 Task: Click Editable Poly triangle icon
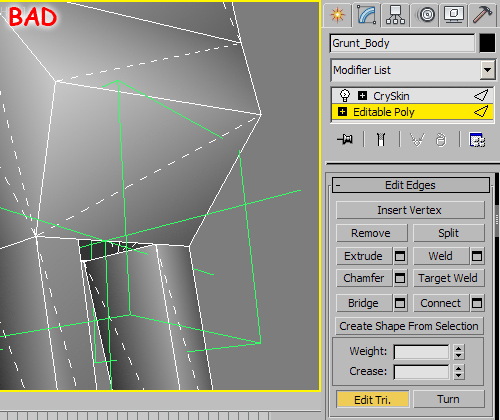click(x=481, y=111)
